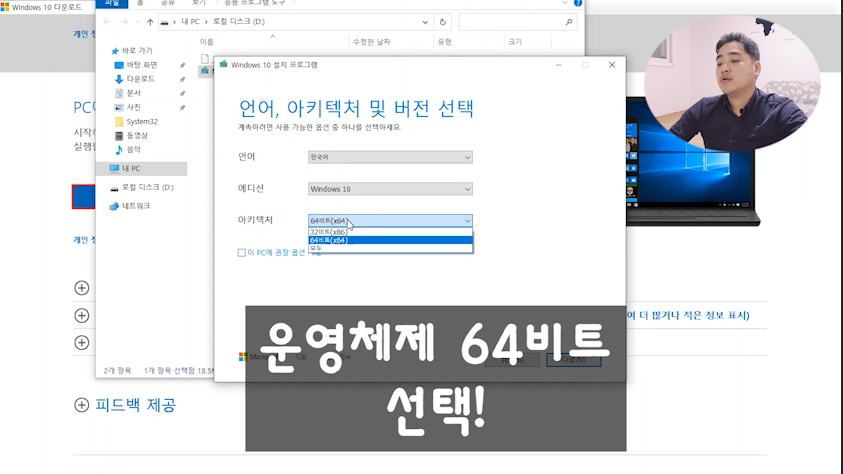Click the 동영상 videos folder icon

pos(119,135)
